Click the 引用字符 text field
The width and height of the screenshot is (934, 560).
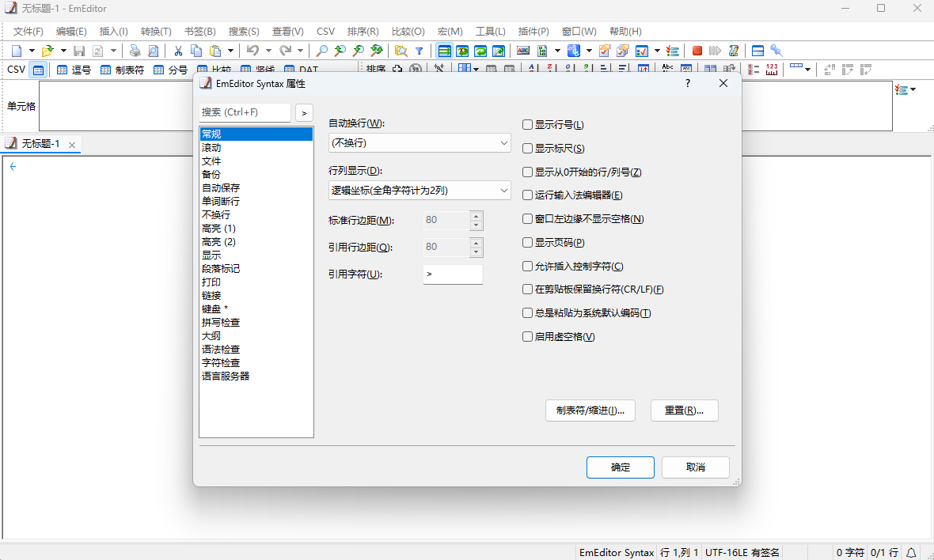tap(453, 274)
